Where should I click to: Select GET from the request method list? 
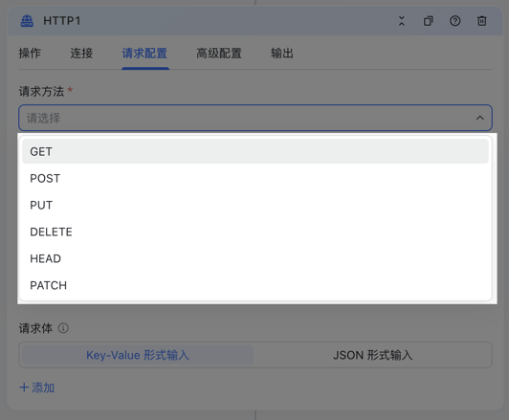coord(255,151)
